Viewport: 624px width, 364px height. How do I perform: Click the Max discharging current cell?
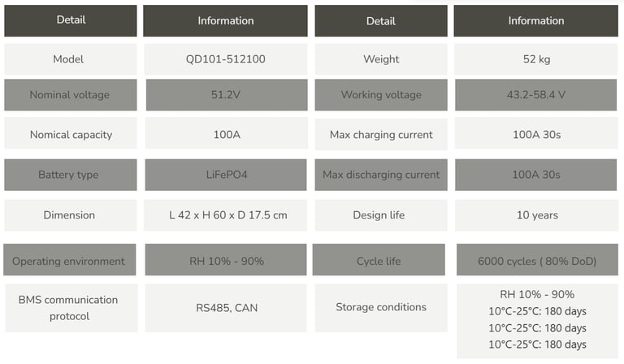click(x=381, y=175)
